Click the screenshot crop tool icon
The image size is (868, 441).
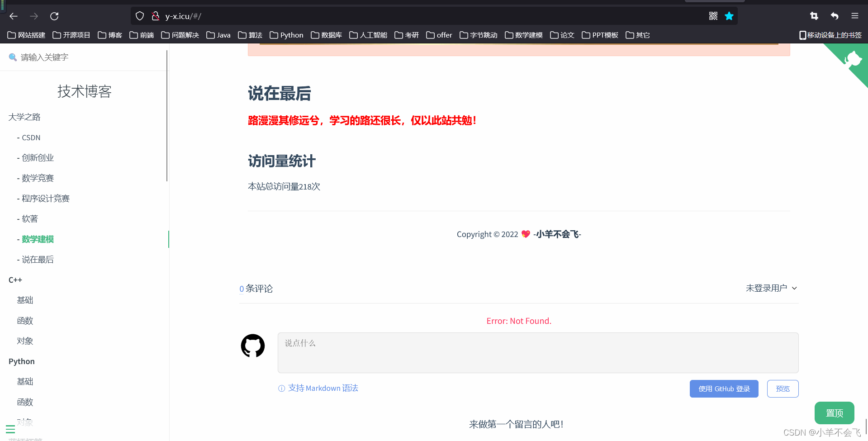tap(814, 16)
